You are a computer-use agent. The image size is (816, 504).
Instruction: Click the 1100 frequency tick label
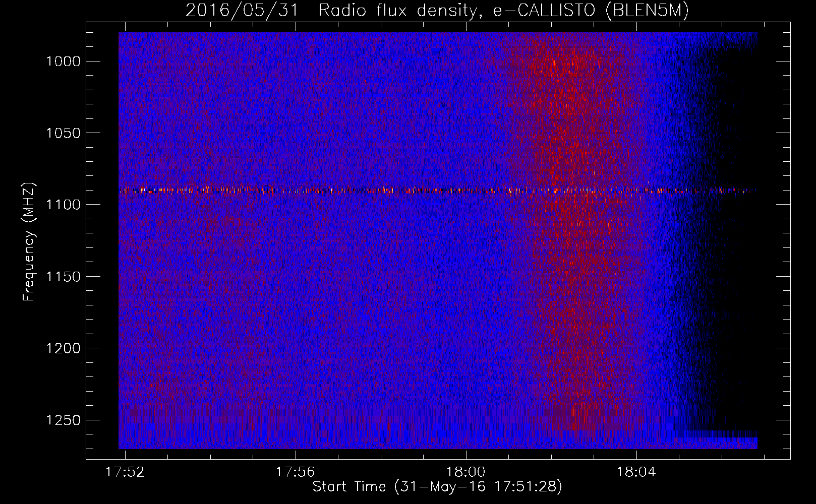(x=64, y=205)
